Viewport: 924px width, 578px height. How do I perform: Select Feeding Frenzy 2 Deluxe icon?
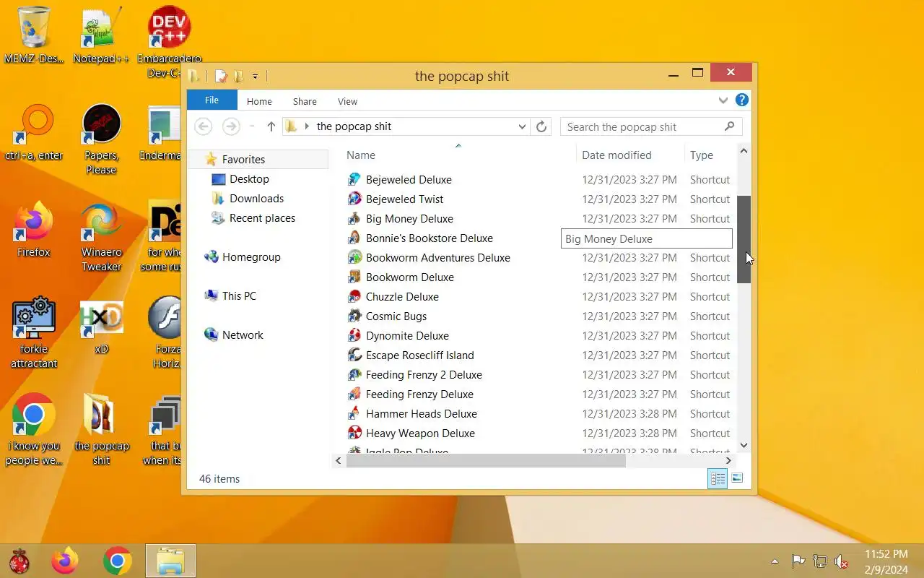(354, 374)
